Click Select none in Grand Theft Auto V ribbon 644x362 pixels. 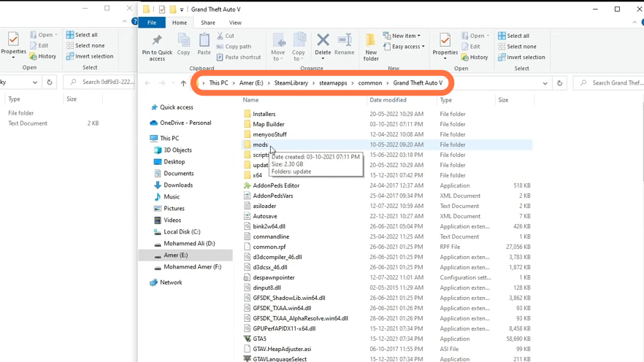click(517, 47)
